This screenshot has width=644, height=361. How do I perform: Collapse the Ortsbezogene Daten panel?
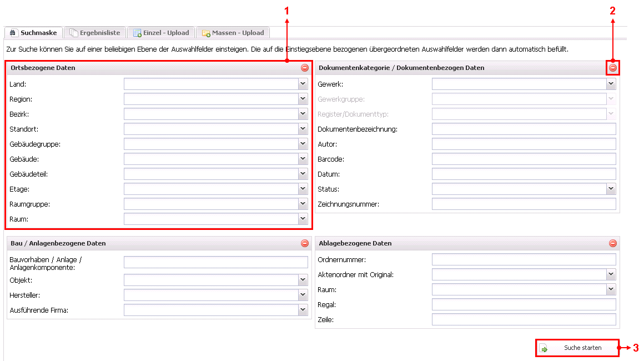click(305, 68)
